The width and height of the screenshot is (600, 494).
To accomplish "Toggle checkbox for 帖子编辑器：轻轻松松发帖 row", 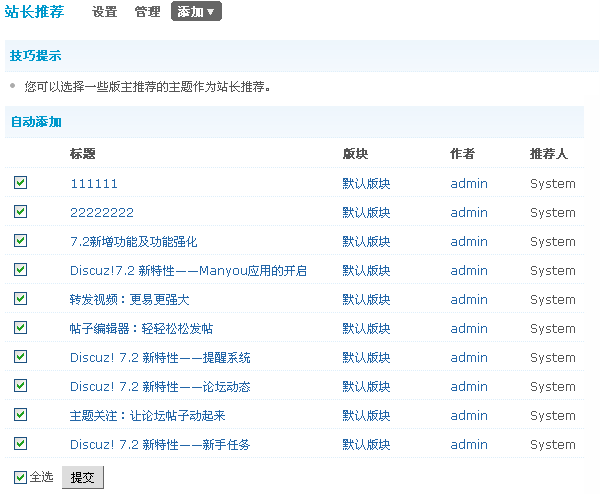I will coord(21,328).
